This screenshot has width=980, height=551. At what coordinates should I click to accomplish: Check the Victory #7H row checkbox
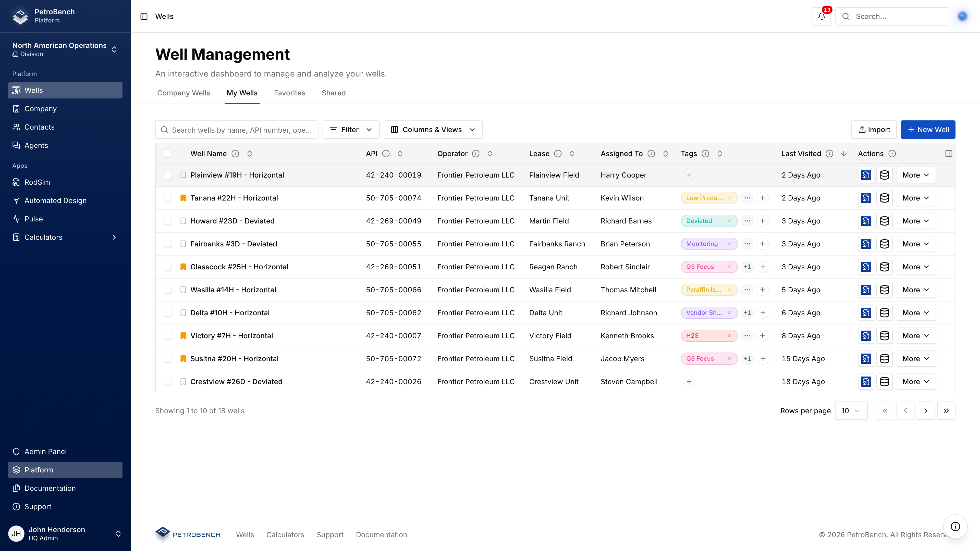pyautogui.click(x=168, y=336)
